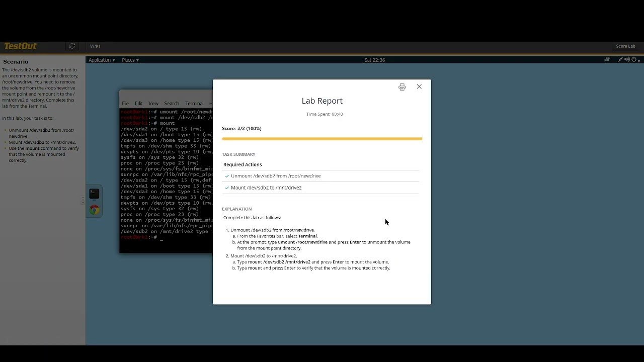The width and height of the screenshot is (644, 362).
Task: Click 'From the Favorites bar, select Terminal' step
Action: click(277, 236)
